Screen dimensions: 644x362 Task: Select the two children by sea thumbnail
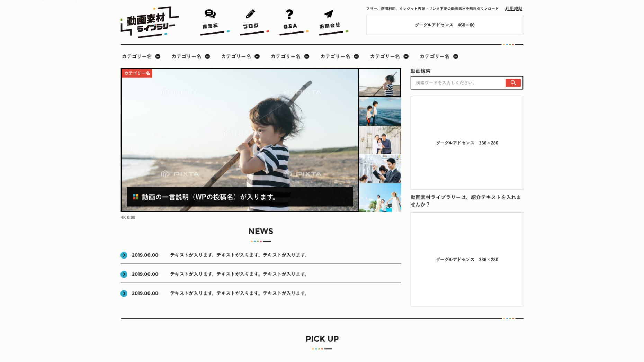[380, 111]
